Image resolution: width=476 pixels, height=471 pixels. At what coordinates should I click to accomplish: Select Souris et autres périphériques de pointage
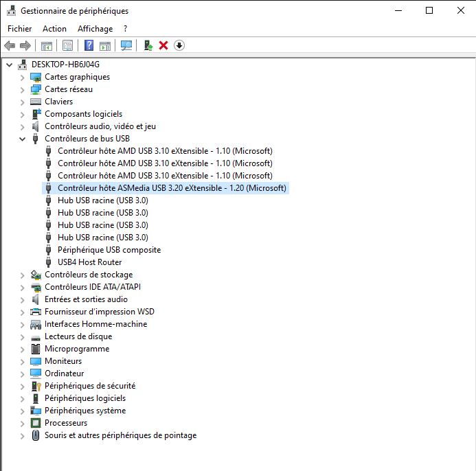point(120,435)
